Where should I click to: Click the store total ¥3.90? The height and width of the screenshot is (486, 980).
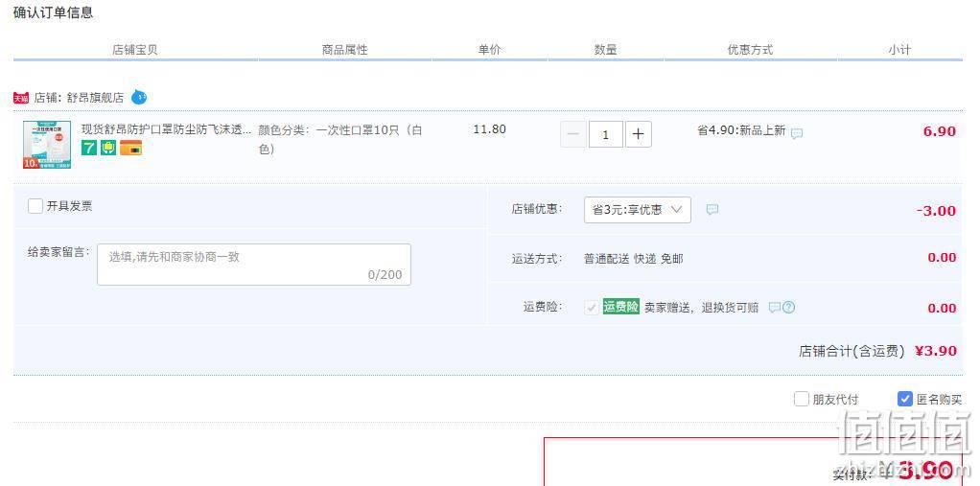click(x=936, y=351)
